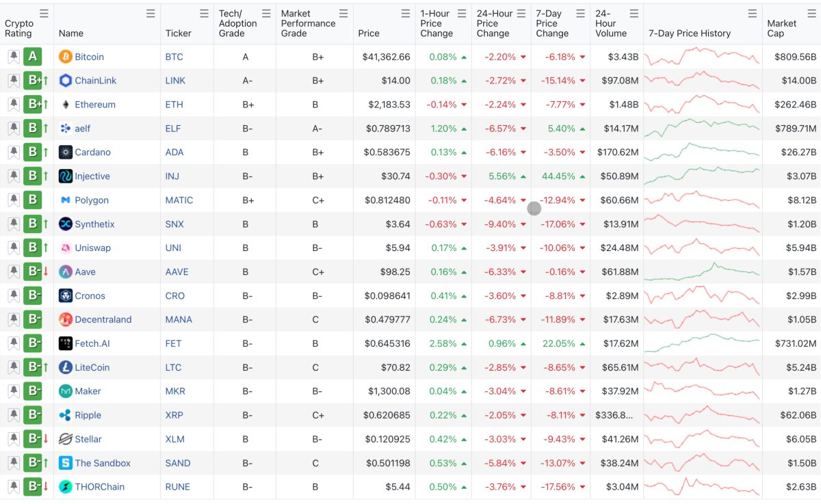Click the Fetch.AI logo icon
The image size is (821, 504).
[x=66, y=343]
